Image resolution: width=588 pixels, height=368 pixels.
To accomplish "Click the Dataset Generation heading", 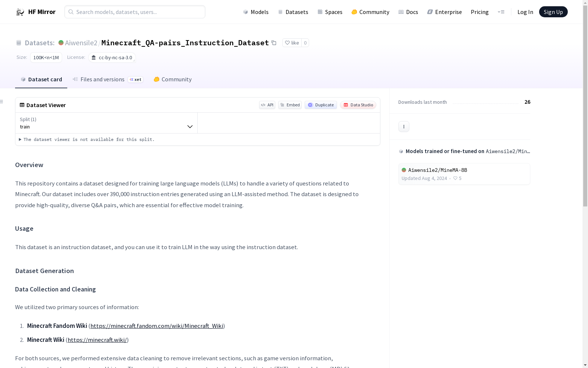I will [x=44, y=271].
